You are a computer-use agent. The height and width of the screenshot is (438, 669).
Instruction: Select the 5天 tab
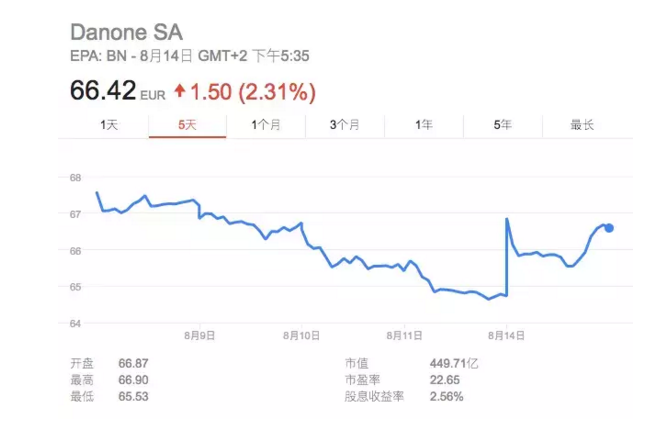(x=186, y=125)
